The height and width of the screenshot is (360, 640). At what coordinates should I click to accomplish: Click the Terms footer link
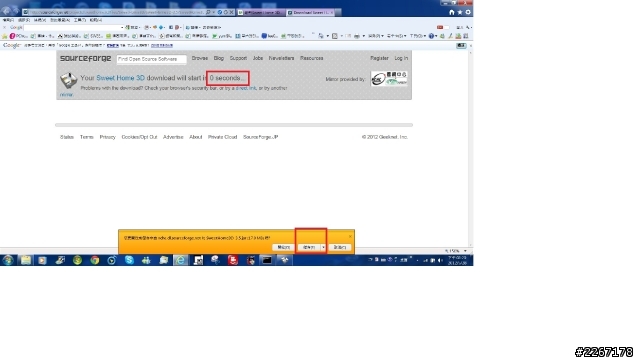tap(87, 137)
